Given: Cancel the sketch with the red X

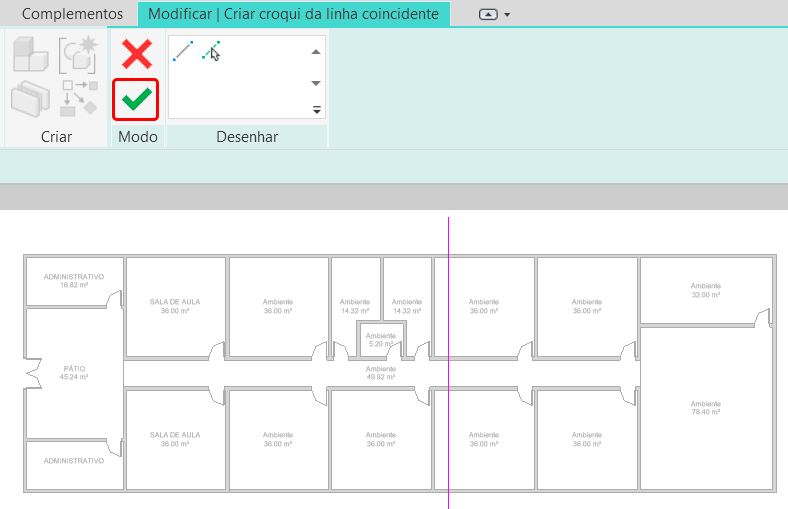Looking at the screenshot, I should pyautogui.click(x=136, y=54).
